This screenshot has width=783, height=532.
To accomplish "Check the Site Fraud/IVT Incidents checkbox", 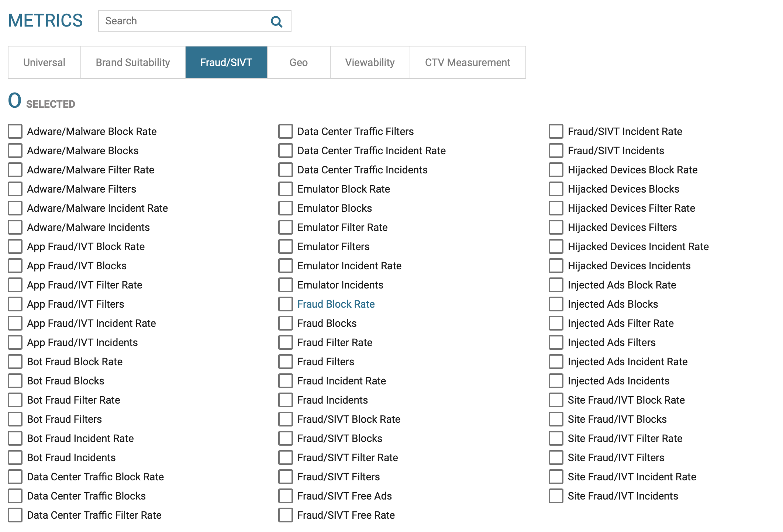I will point(556,496).
